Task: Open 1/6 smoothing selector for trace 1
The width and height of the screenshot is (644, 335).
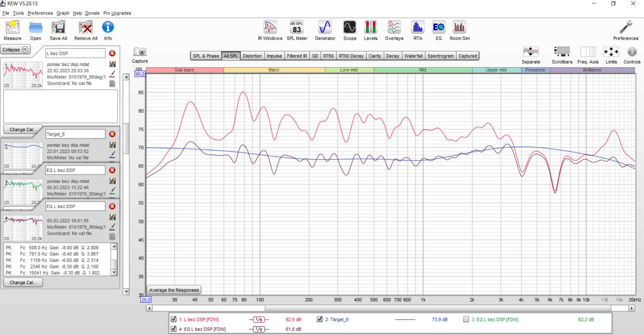Action: pos(259,320)
